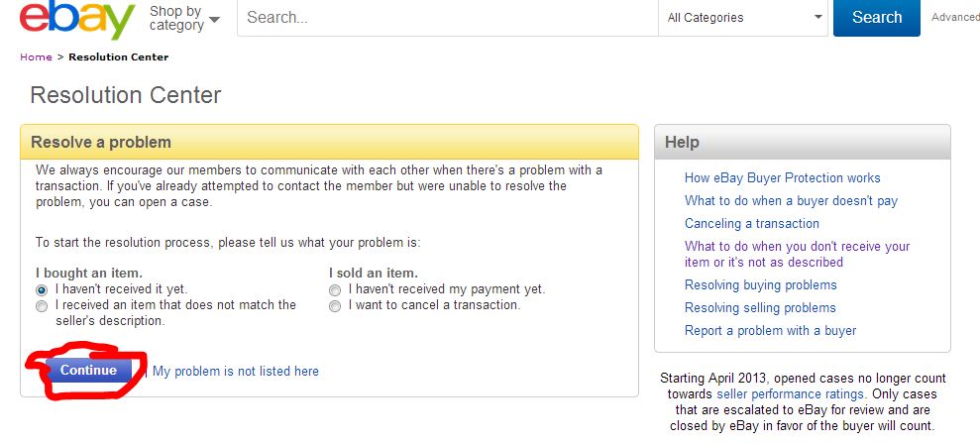Image resolution: width=980 pixels, height=444 pixels.
Task: Open the Advanced search link
Action: tap(955, 17)
